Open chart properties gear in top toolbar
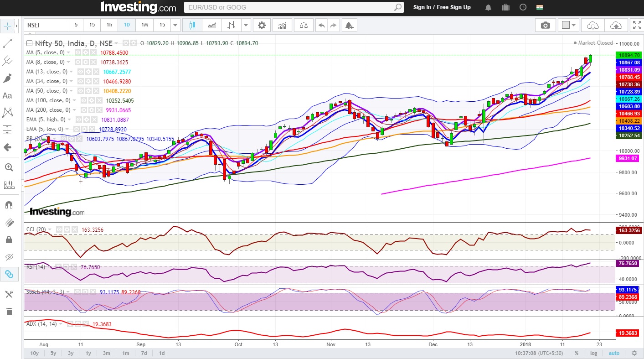Screen dimensions: 644x359 pyautogui.click(x=262, y=25)
